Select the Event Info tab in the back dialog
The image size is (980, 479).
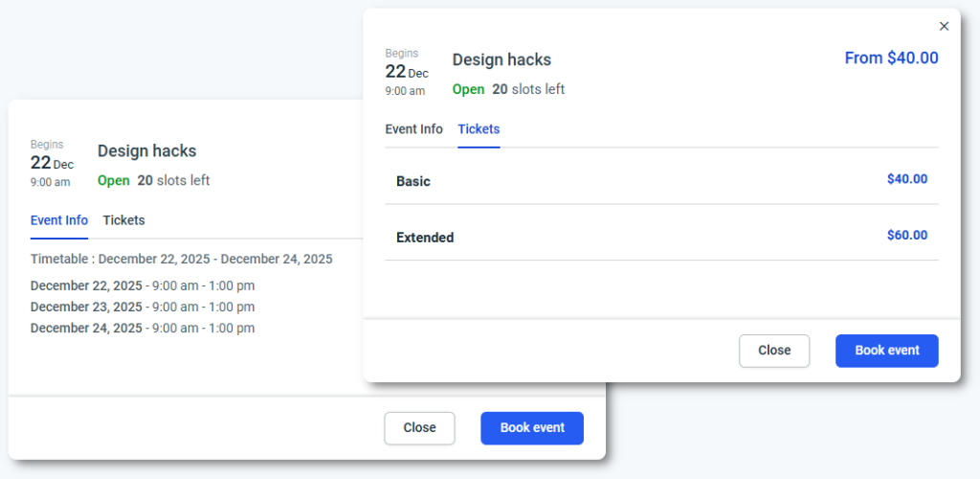(59, 220)
